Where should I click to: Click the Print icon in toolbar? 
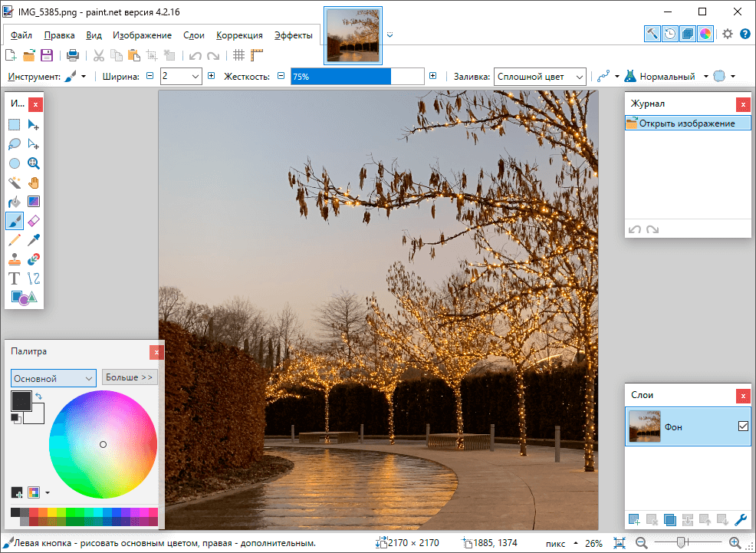pyautogui.click(x=73, y=55)
